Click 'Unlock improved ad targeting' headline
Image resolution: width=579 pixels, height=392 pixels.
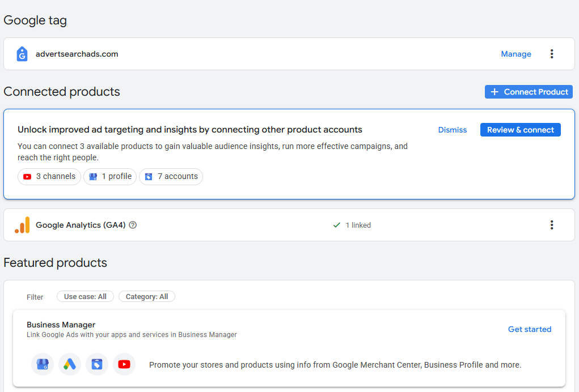point(190,129)
